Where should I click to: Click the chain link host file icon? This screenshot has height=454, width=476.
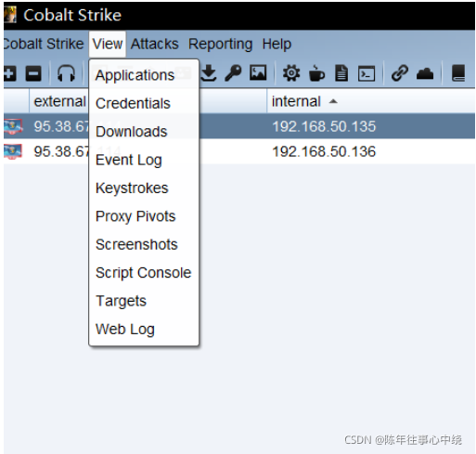(x=400, y=73)
